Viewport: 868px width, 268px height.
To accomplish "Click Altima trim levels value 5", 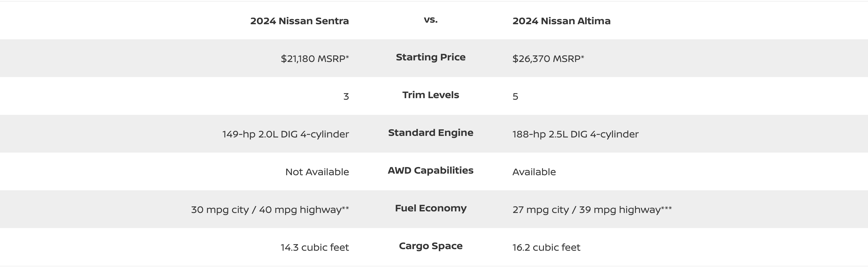I will point(515,97).
